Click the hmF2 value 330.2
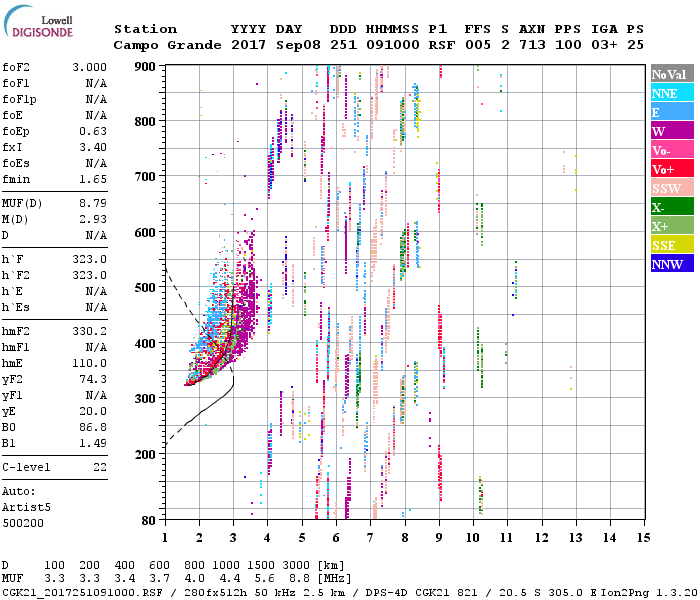Screen dimensions: 700x600 pyautogui.click(x=89, y=331)
